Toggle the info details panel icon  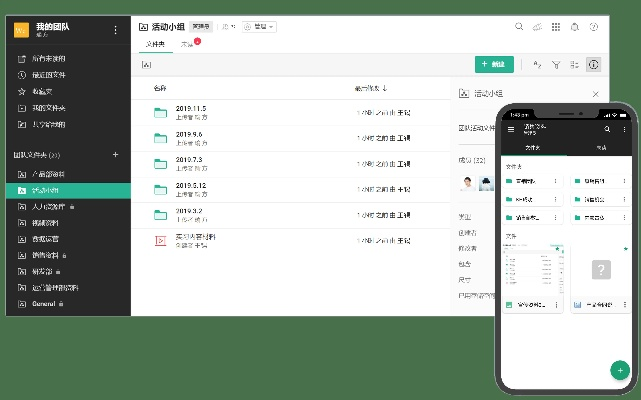coord(594,64)
